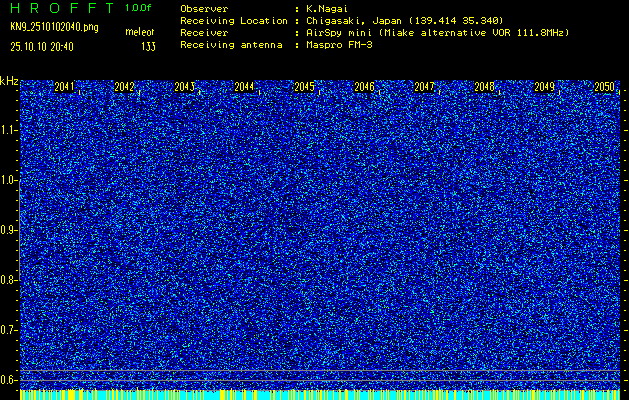Click the 2050 time marker
The width and height of the screenshot is (629, 400).
point(604,88)
